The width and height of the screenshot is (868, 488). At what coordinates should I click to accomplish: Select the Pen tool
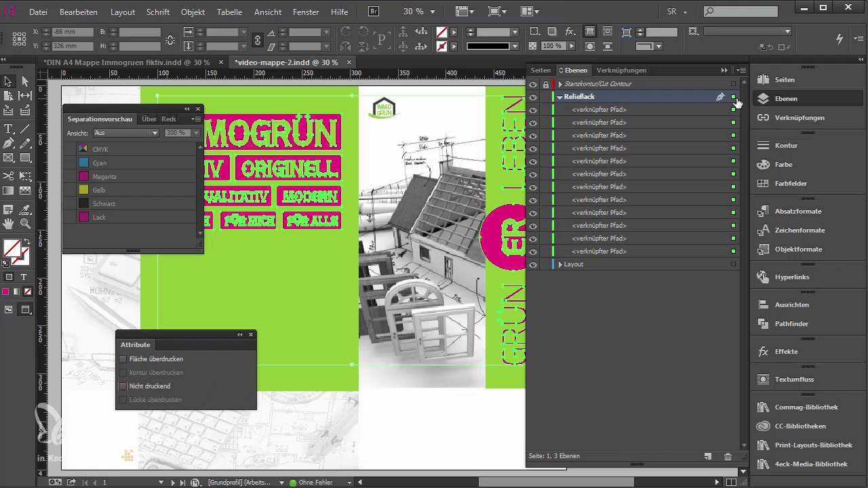click(9, 143)
